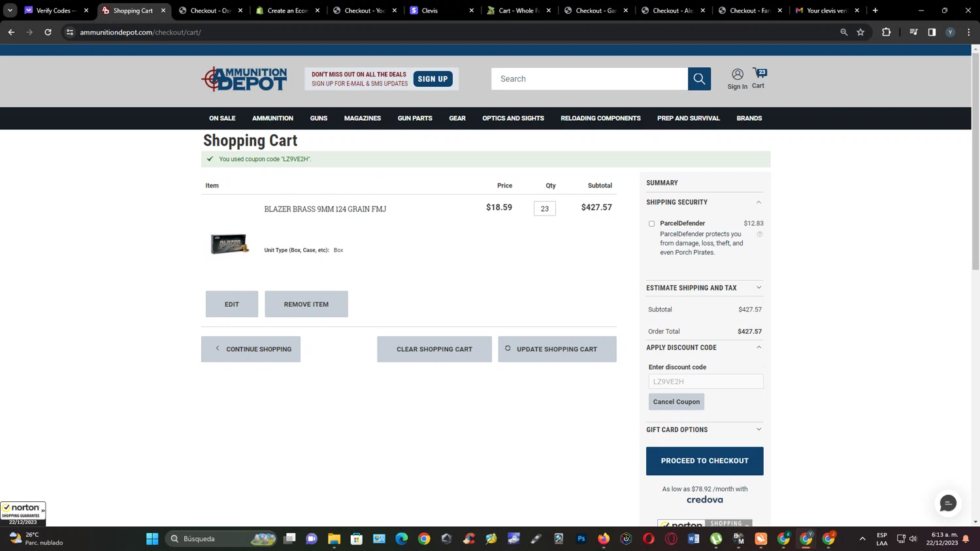
Task: Open Reloading Components menu
Action: point(600,118)
